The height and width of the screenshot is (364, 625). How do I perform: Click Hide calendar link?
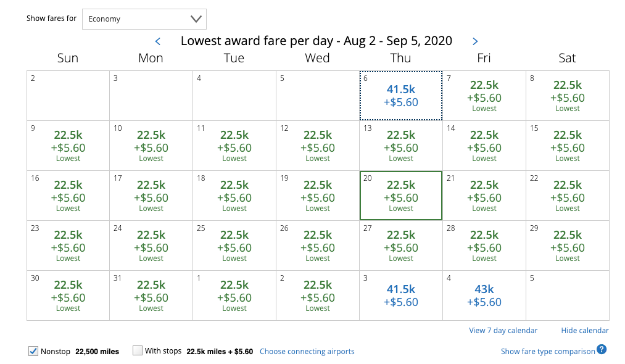pyautogui.click(x=584, y=331)
